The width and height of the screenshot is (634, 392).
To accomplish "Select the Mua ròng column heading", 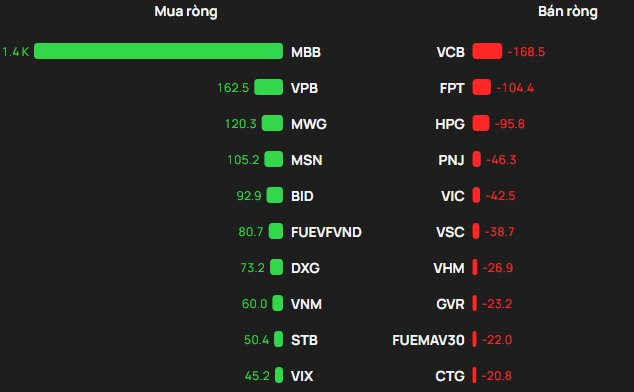I will click(x=186, y=12).
